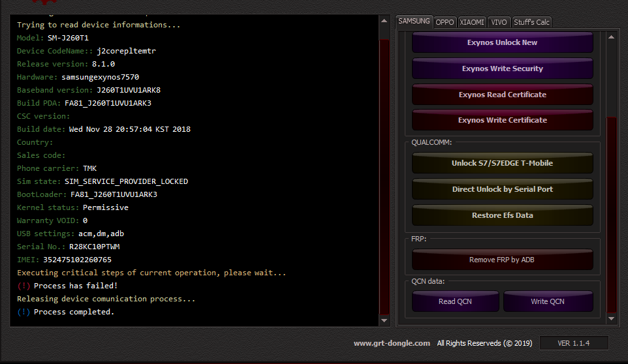628x364 pixels.
Task: Click the FRP: group label
Action: [418, 239]
